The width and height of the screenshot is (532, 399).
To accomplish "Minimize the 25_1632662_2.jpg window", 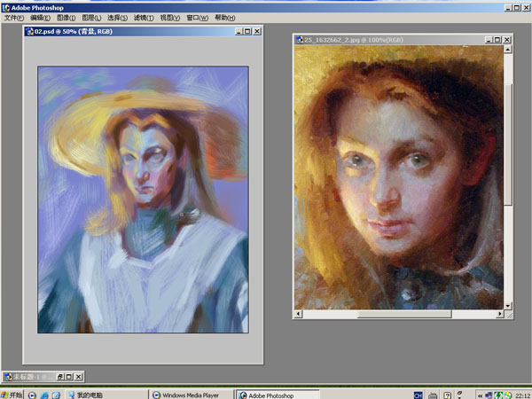I will coord(489,40).
